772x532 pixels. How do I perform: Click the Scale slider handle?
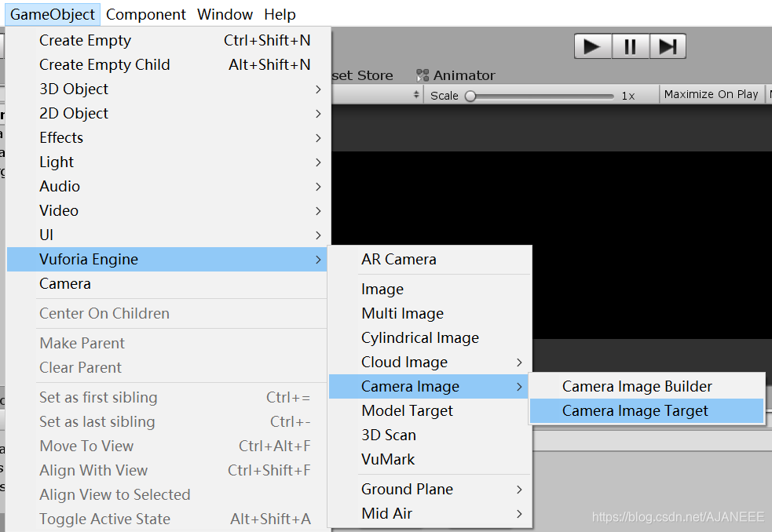tap(470, 96)
